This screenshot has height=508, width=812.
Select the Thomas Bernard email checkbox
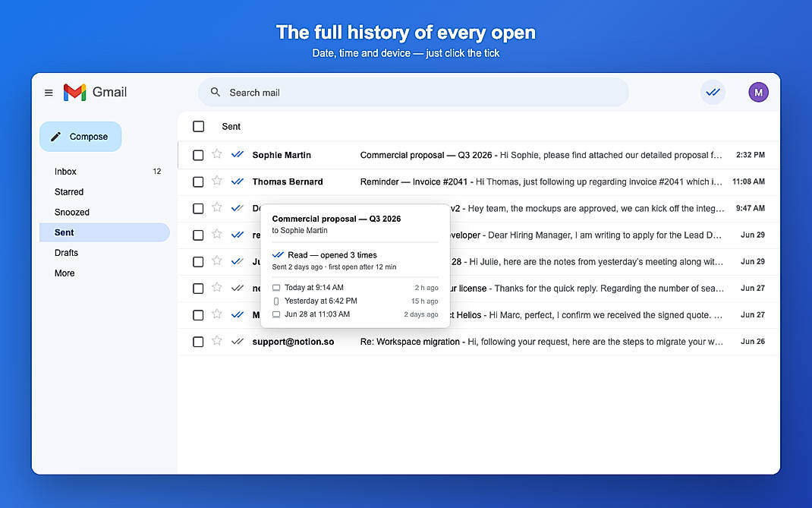198,182
